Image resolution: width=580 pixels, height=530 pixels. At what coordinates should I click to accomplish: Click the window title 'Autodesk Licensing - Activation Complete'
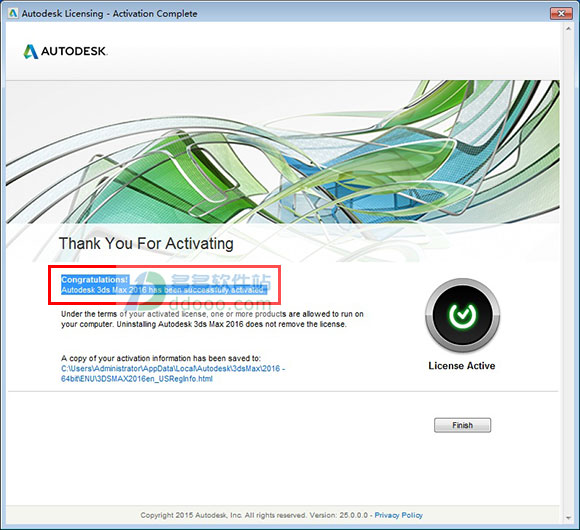pos(109,14)
